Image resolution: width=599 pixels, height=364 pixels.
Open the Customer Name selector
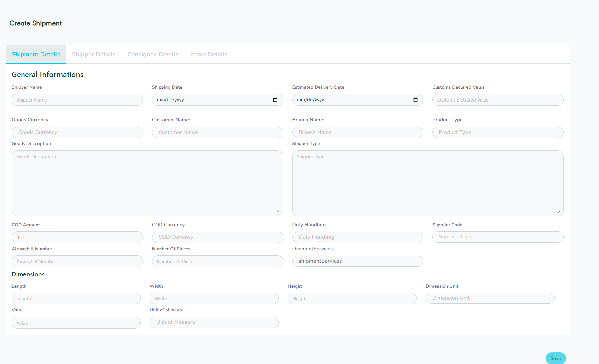tap(217, 132)
